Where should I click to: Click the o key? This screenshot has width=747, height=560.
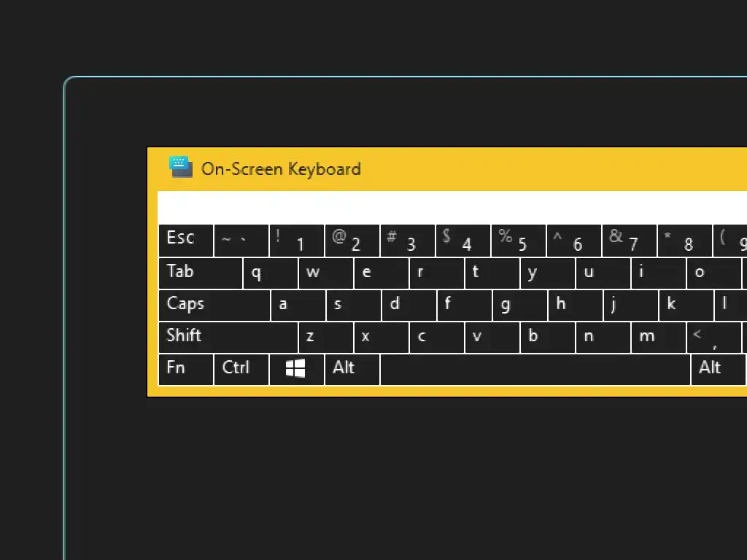tap(713, 273)
